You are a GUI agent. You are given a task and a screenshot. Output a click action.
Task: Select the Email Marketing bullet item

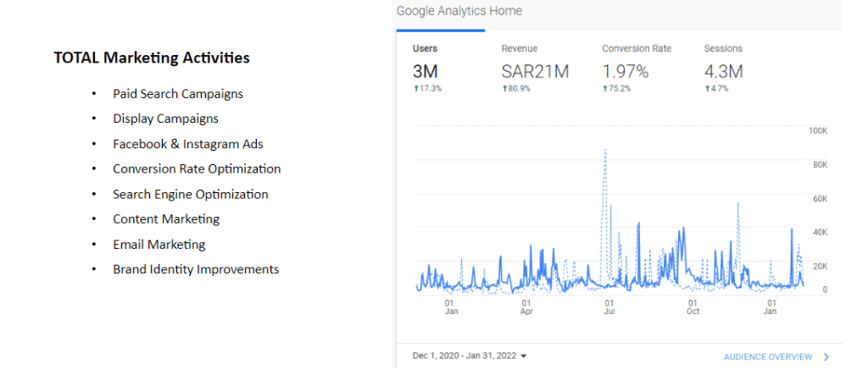(x=159, y=245)
